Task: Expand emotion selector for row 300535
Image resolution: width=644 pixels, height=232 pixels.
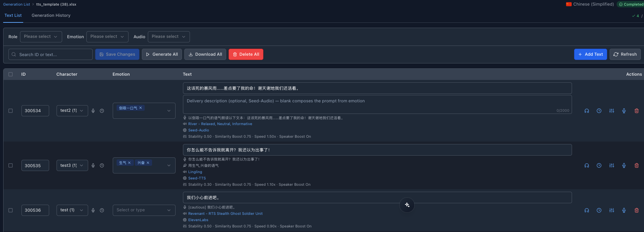Action: coord(169,165)
